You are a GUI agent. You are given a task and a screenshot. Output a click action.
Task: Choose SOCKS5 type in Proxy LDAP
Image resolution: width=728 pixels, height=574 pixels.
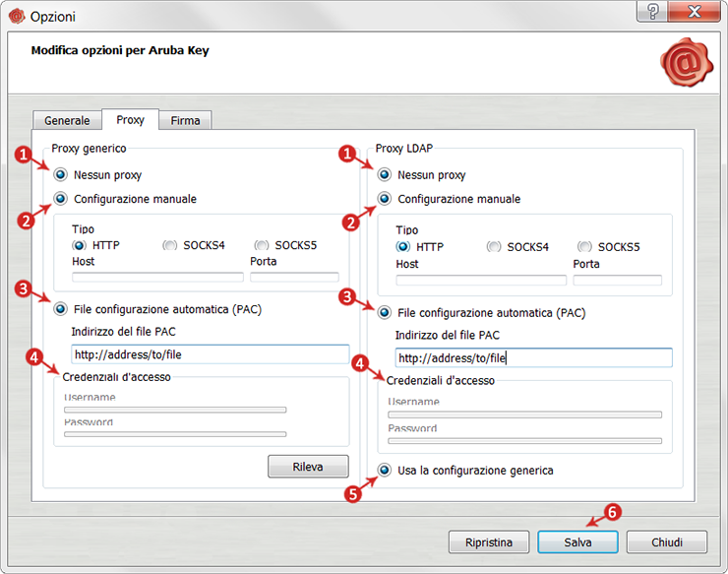click(x=584, y=247)
